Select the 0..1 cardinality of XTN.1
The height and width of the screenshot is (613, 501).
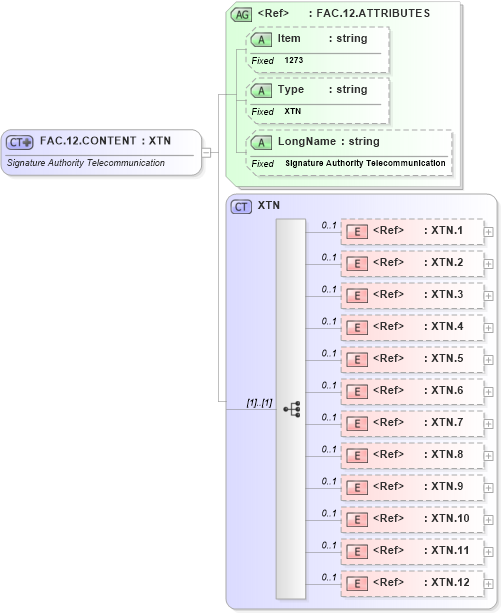coord(329,226)
